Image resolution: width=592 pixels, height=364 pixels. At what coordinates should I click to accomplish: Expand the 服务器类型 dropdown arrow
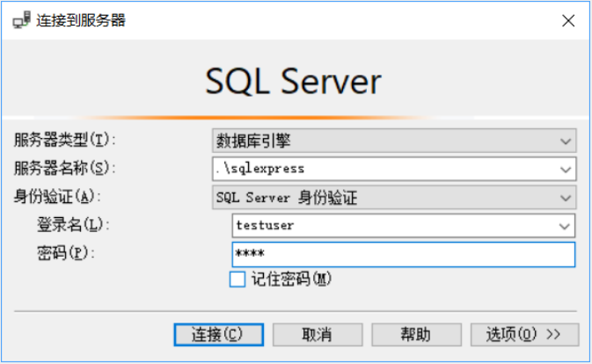(566, 142)
